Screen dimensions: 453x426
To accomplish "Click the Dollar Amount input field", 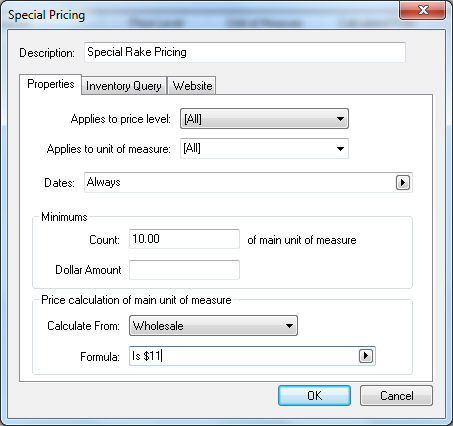I will click(x=184, y=270).
